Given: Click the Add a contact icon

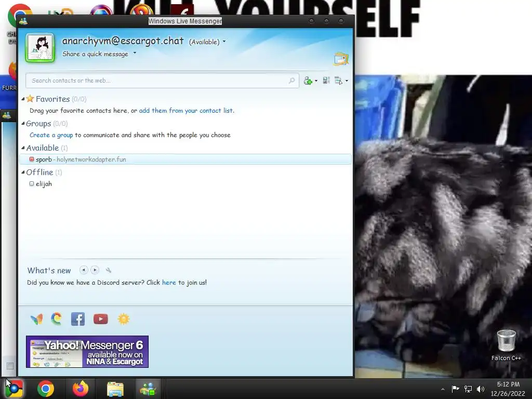Looking at the screenshot, I should 308,81.
